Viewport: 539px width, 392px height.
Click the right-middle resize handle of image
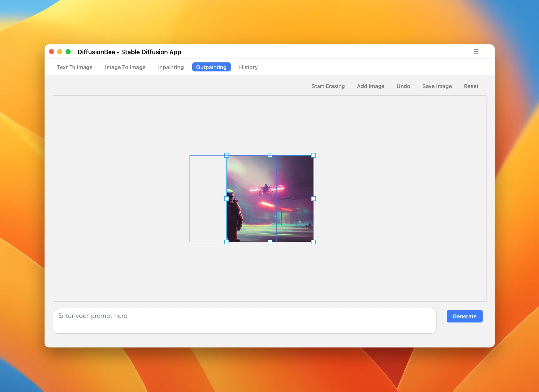(x=313, y=199)
